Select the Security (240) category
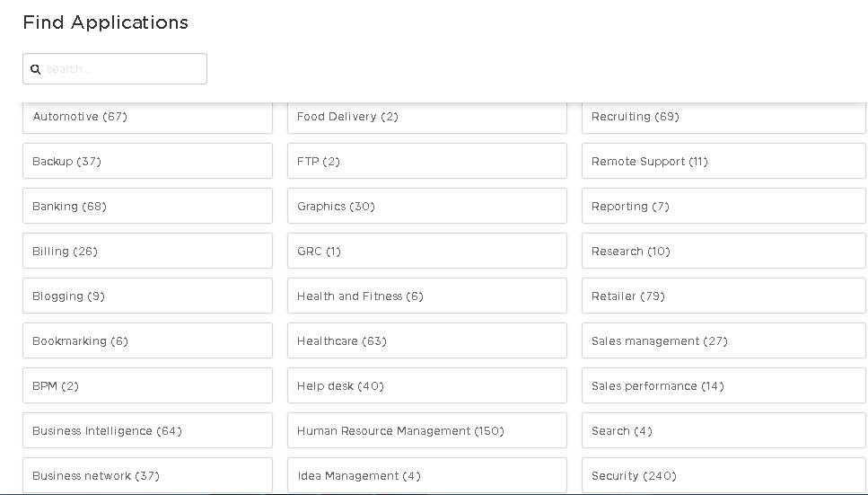 [723, 476]
